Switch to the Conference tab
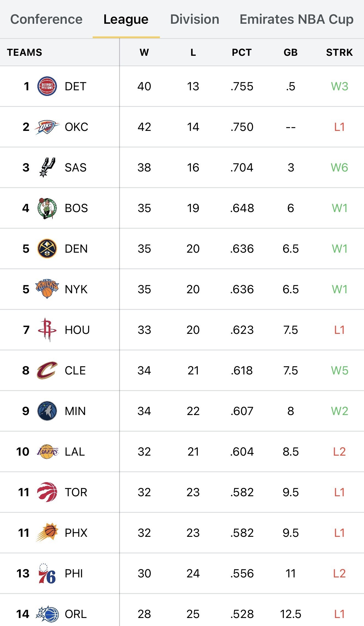This screenshot has width=364, height=626. pos(46,19)
